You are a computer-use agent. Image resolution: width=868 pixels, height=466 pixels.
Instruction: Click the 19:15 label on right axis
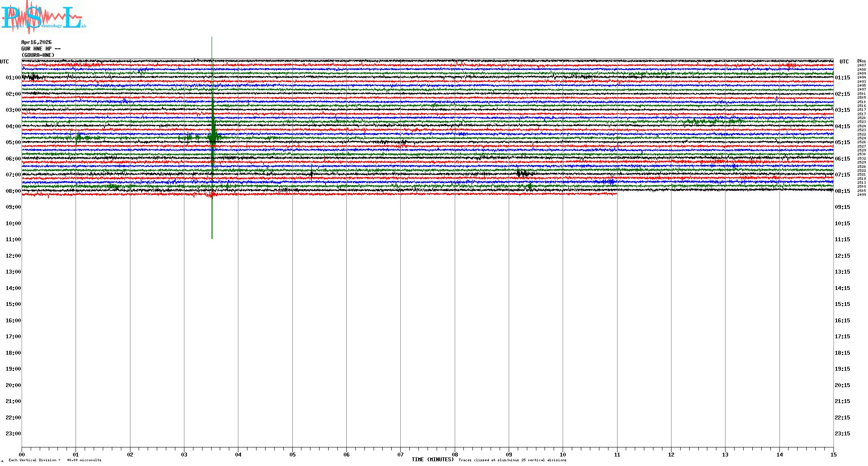pos(842,369)
